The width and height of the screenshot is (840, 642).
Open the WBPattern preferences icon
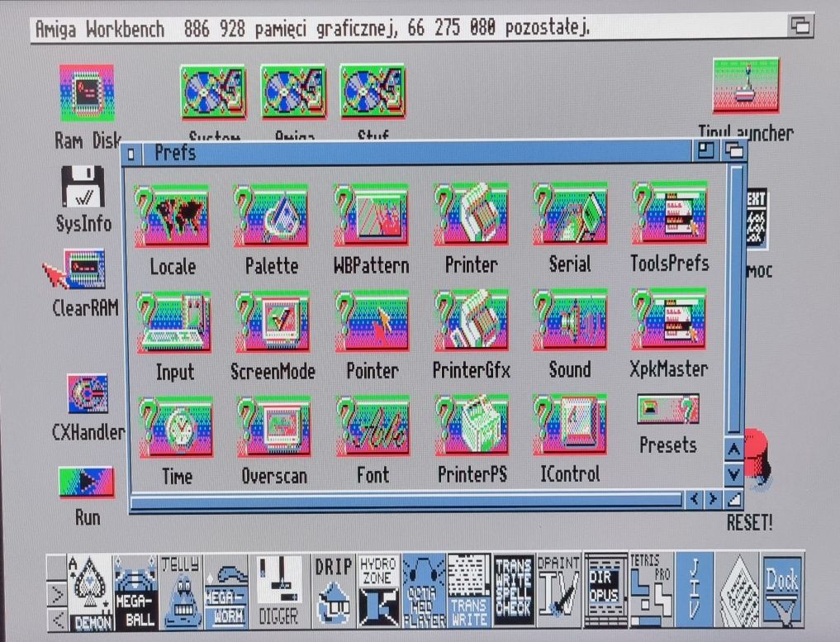point(371,214)
